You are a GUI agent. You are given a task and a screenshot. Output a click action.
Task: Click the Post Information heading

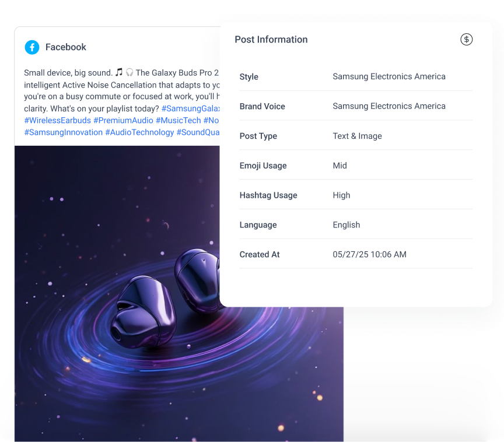(x=271, y=39)
